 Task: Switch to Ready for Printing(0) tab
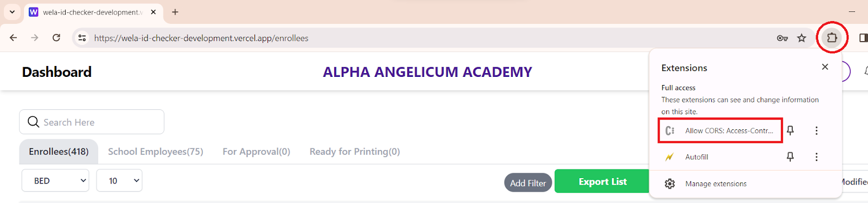(355, 152)
